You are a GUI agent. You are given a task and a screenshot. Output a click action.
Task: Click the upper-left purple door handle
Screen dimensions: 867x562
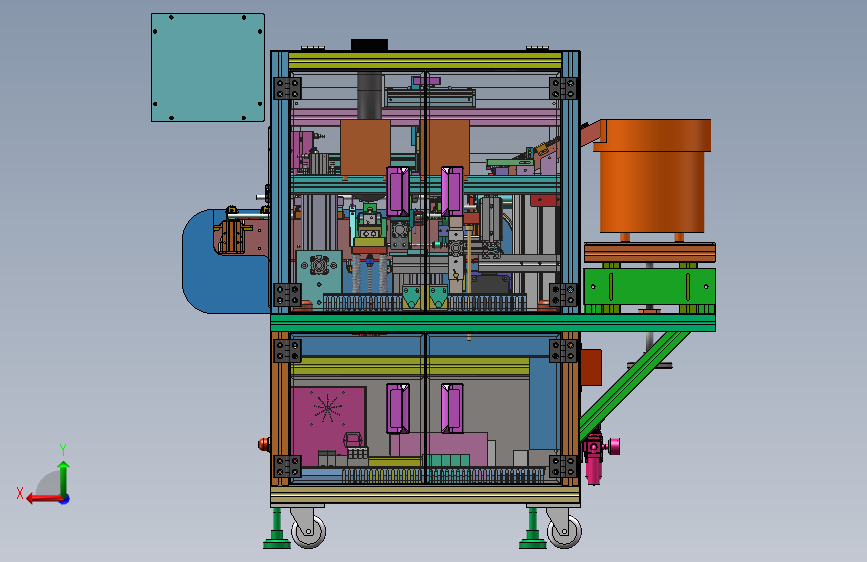point(398,191)
